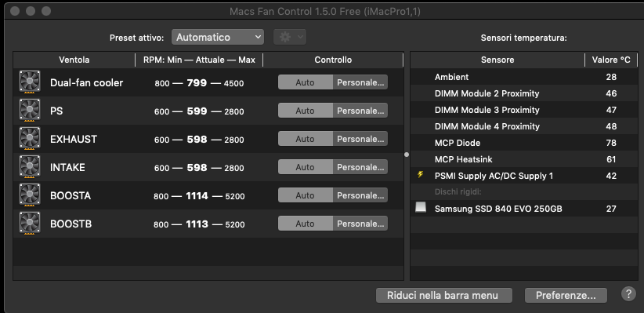
Task: Click the RPM Min Attuale Max header
Action: [x=199, y=60]
